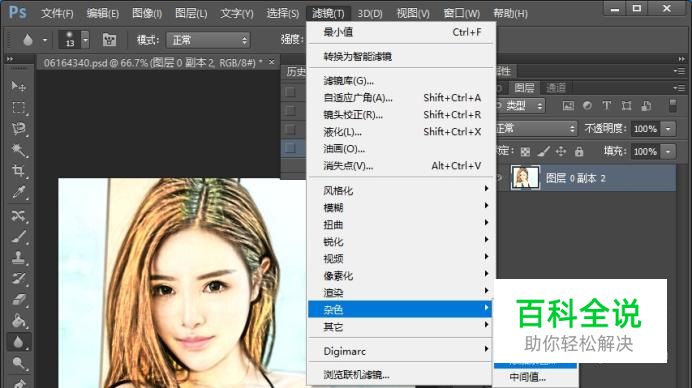Select the Magic Wand tool
Viewport: 692px width, 388px height.
pyautogui.click(x=18, y=150)
